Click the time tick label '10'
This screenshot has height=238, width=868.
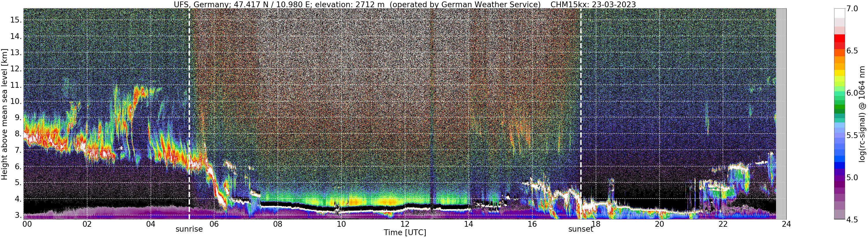pos(341,224)
